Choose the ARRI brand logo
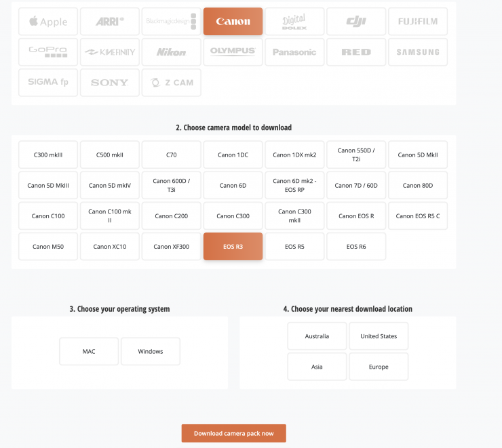Screen dimensions: 502x448 pyautogui.click(x=110, y=22)
